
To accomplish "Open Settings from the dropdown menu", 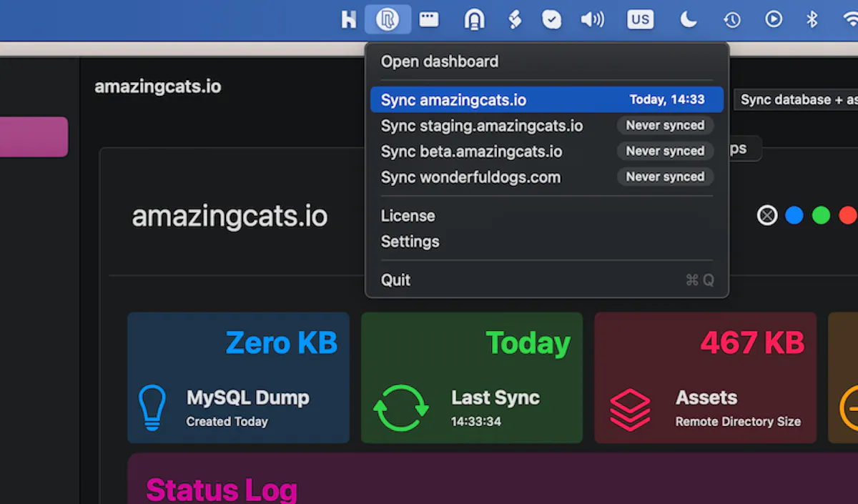I will coord(547,242).
